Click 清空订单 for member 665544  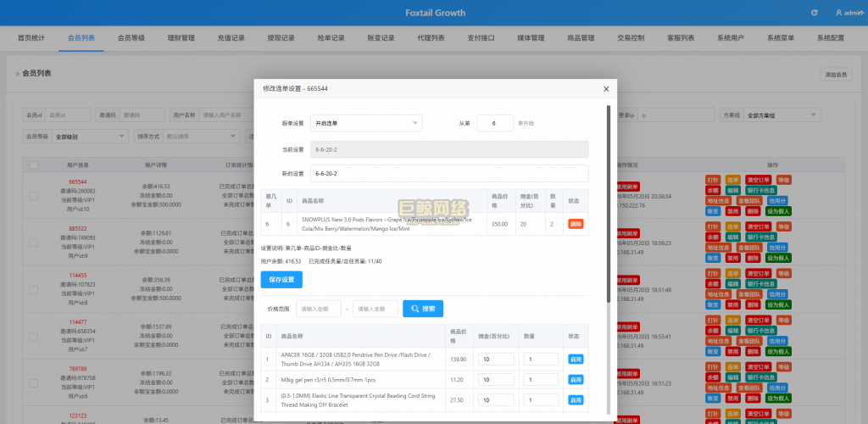[759, 180]
